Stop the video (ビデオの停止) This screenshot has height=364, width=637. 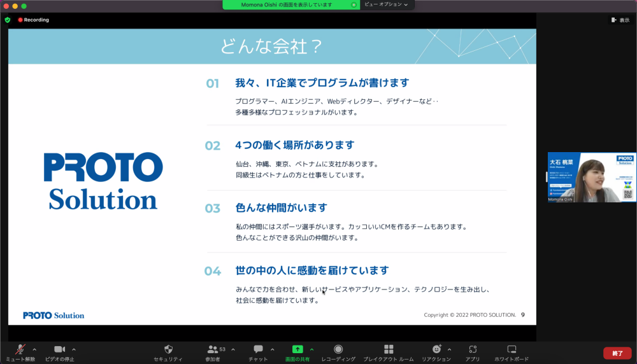[x=59, y=349]
